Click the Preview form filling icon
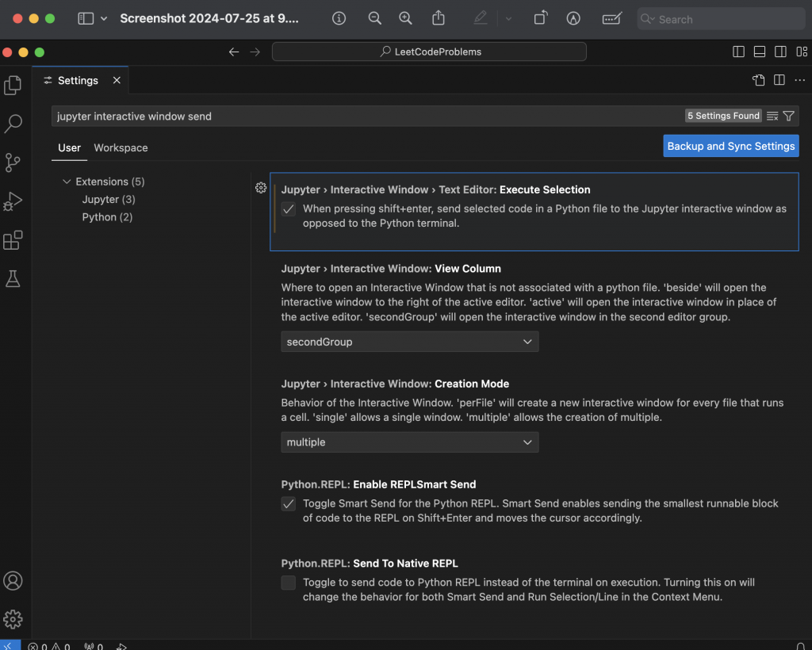The image size is (812, 650). click(612, 19)
